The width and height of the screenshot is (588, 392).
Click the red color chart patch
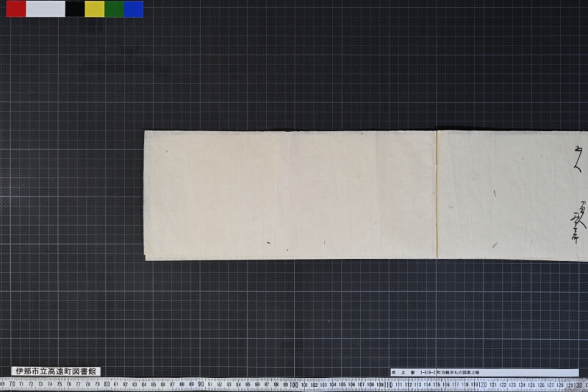pos(16,9)
